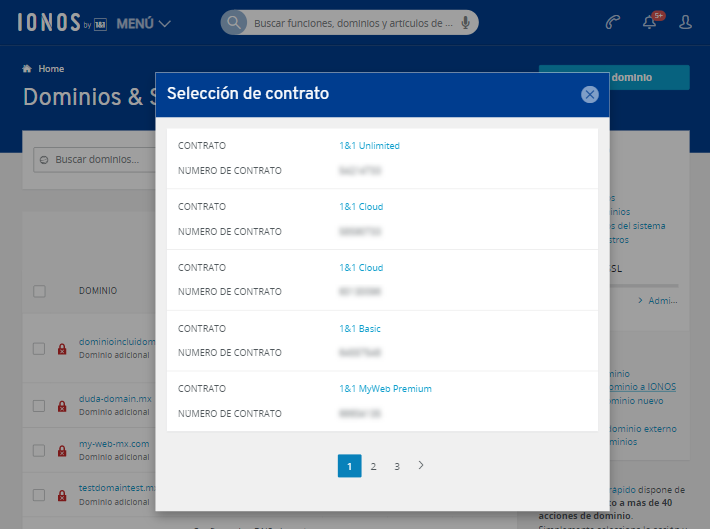Open the my-web-mx.com domain link
The height and width of the screenshot is (529, 710).
point(114,444)
